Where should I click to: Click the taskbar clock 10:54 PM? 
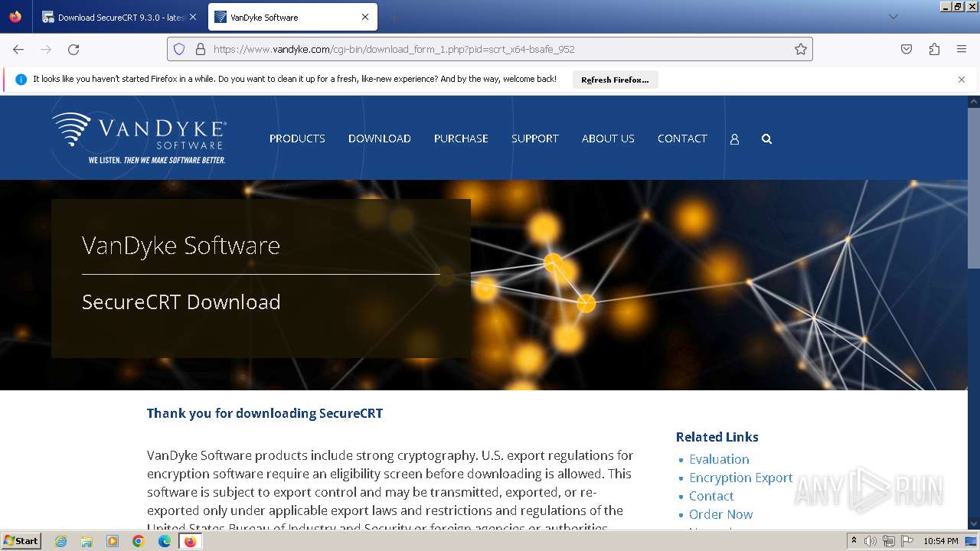(x=941, y=541)
